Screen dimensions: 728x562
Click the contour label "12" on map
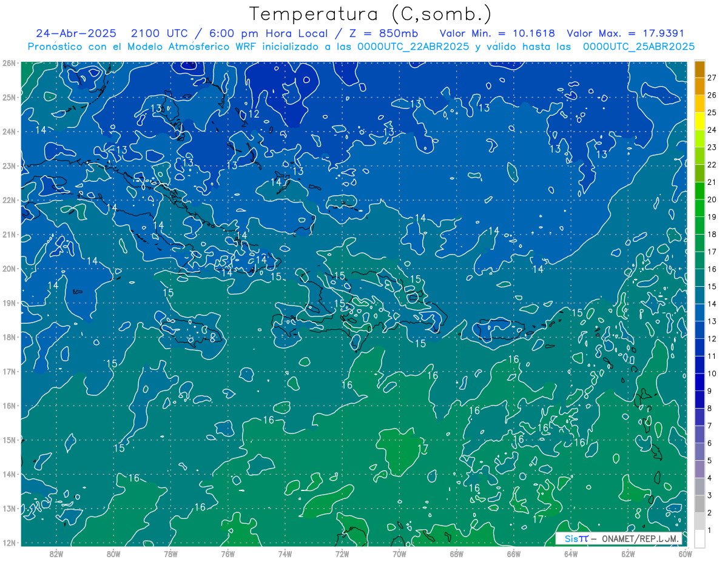point(254,114)
